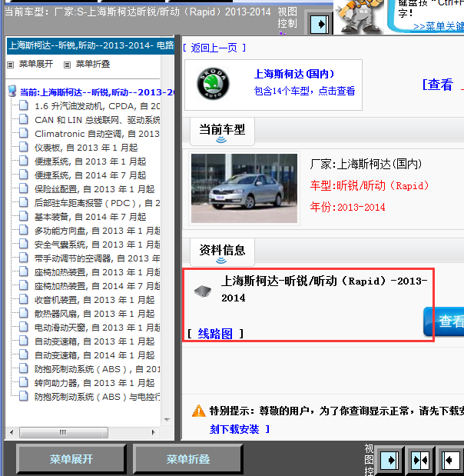Click document icon beside 电动滑动天窗
Viewport: 464px width, 476px height.
click(x=23, y=327)
